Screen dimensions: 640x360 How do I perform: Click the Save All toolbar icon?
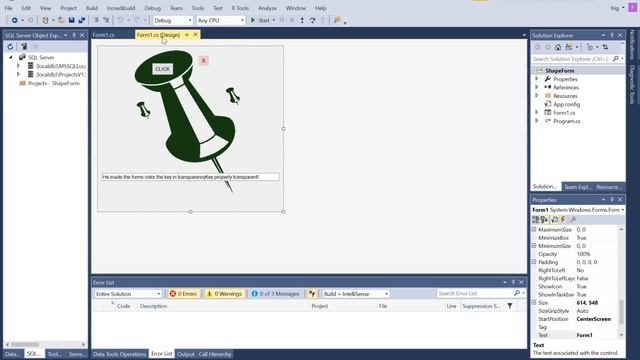coord(82,20)
